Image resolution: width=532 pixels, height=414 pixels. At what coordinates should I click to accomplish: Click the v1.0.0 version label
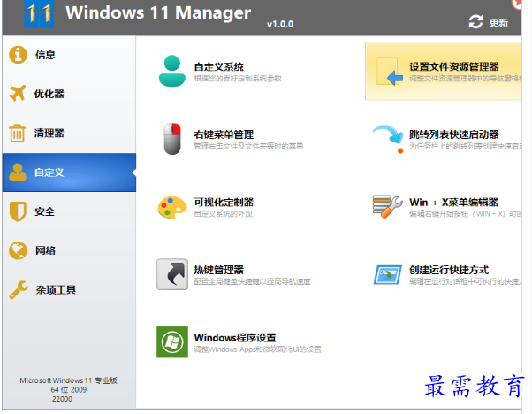point(280,24)
